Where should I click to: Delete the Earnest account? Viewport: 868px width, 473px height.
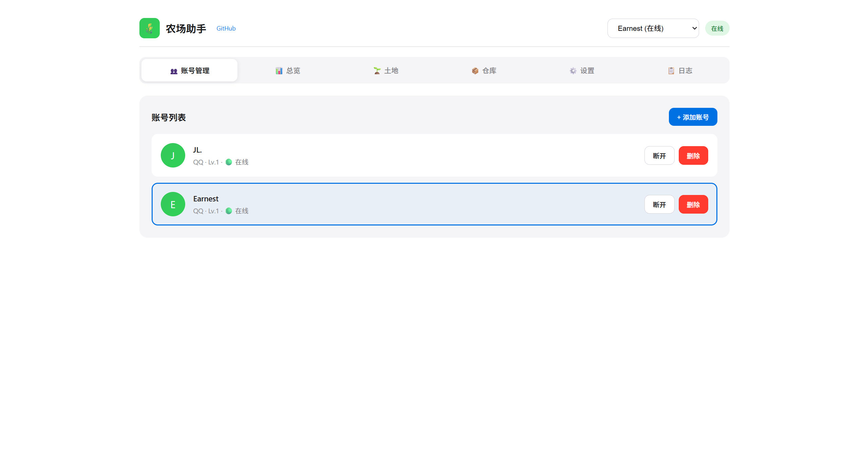tap(693, 204)
